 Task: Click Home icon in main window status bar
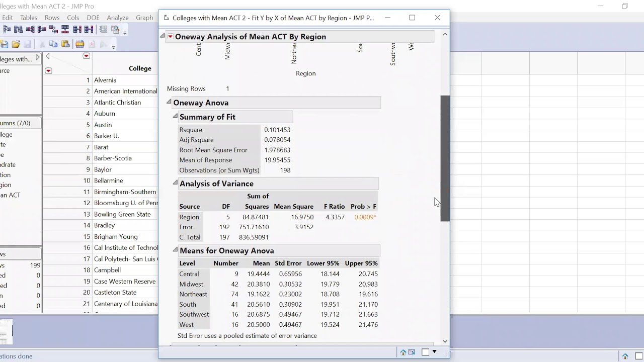tap(625, 356)
